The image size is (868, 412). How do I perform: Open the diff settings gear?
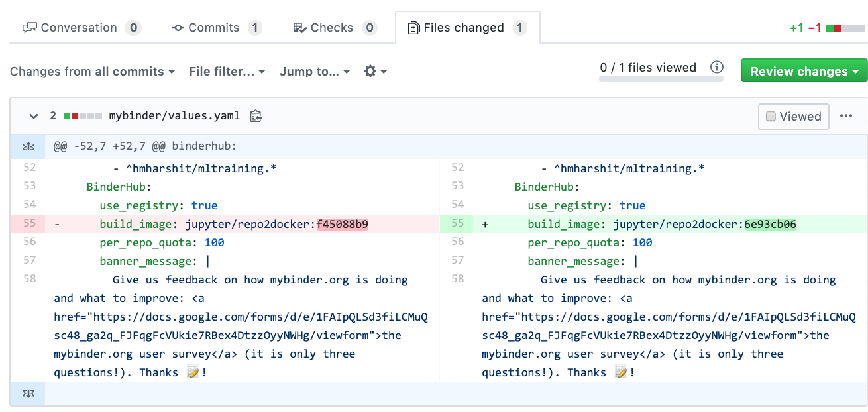pyautogui.click(x=370, y=71)
